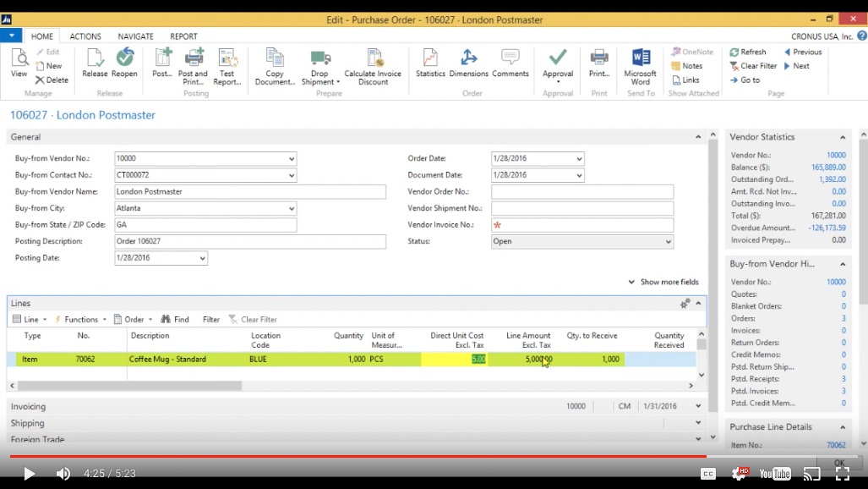
Task: Reopen the purchase order
Action: [x=124, y=63]
